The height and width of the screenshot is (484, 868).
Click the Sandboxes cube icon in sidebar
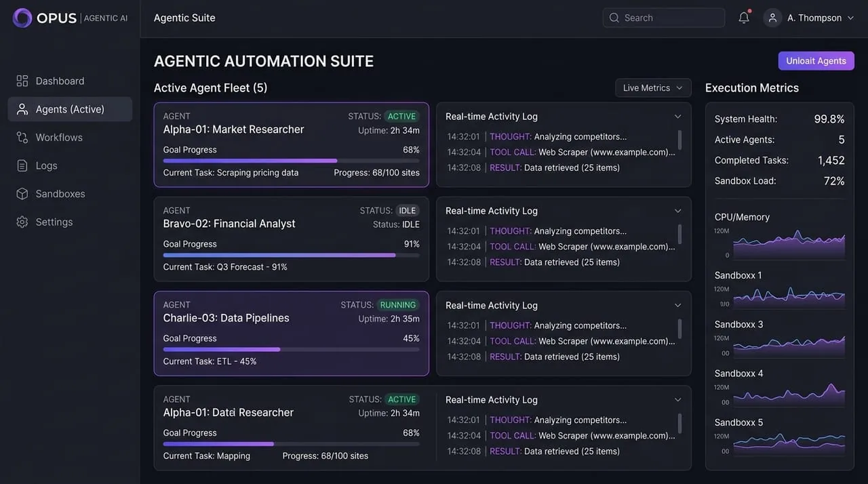coord(22,194)
